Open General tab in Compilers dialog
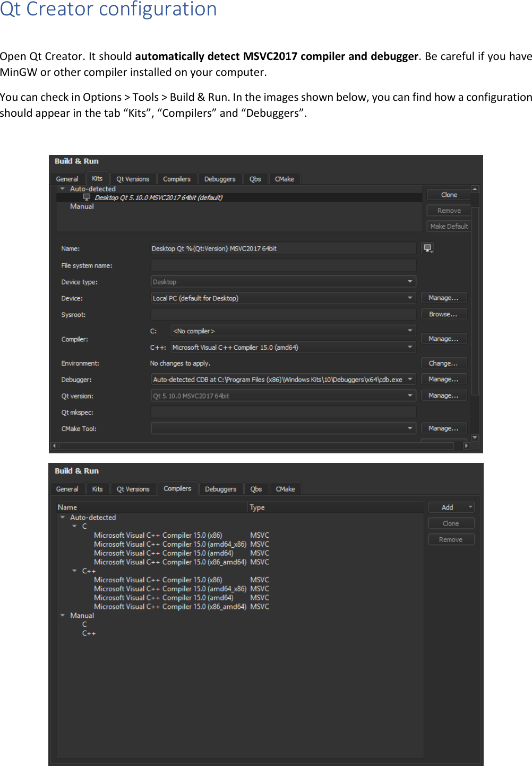The width and height of the screenshot is (532, 766). coord(67,489)
